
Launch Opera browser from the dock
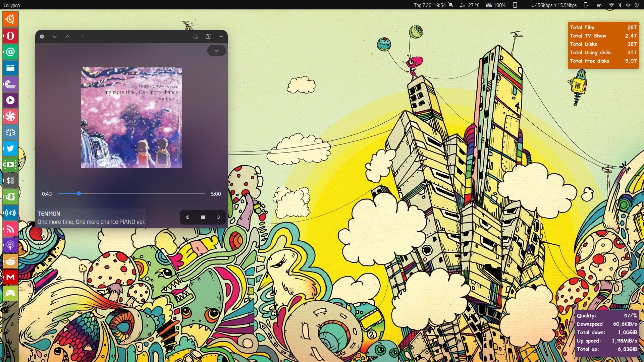click(x=10, y=36)
